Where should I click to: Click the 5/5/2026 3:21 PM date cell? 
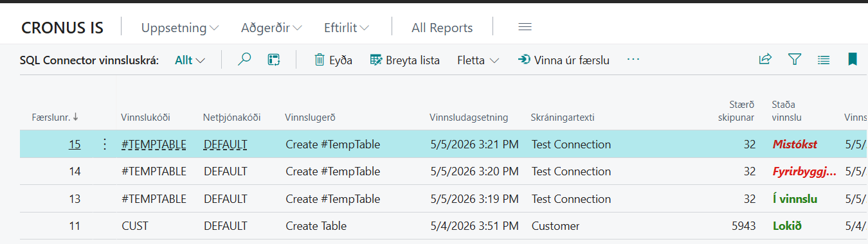tap(475, 144)
